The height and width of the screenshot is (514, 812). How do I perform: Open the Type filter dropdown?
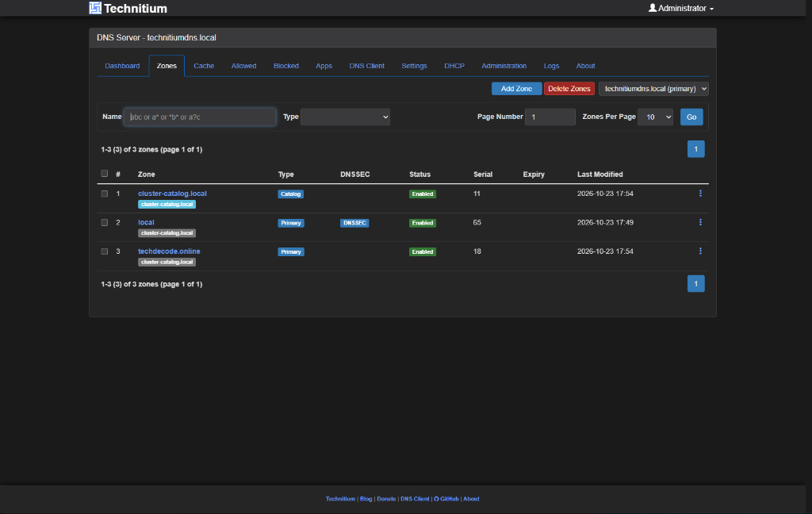click(x=345, y=117)
